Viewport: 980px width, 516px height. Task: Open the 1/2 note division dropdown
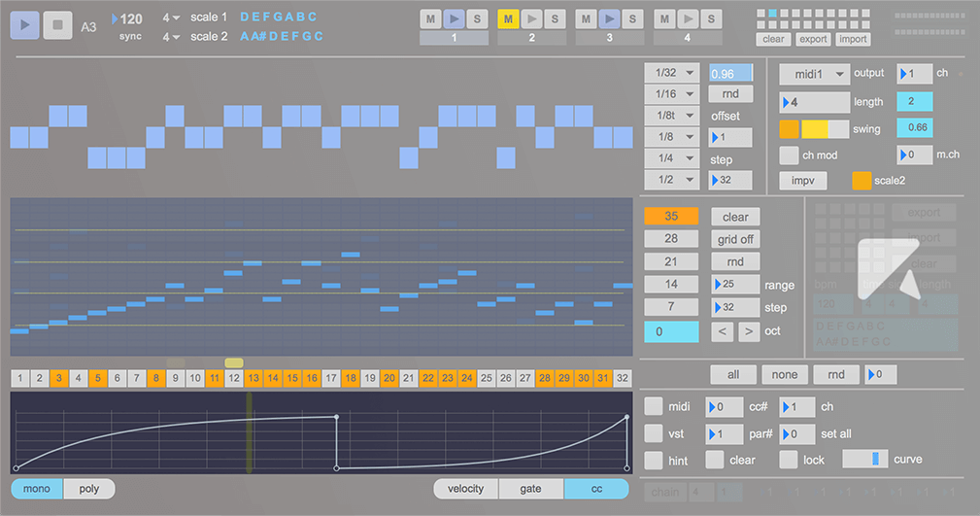(672, 180)
